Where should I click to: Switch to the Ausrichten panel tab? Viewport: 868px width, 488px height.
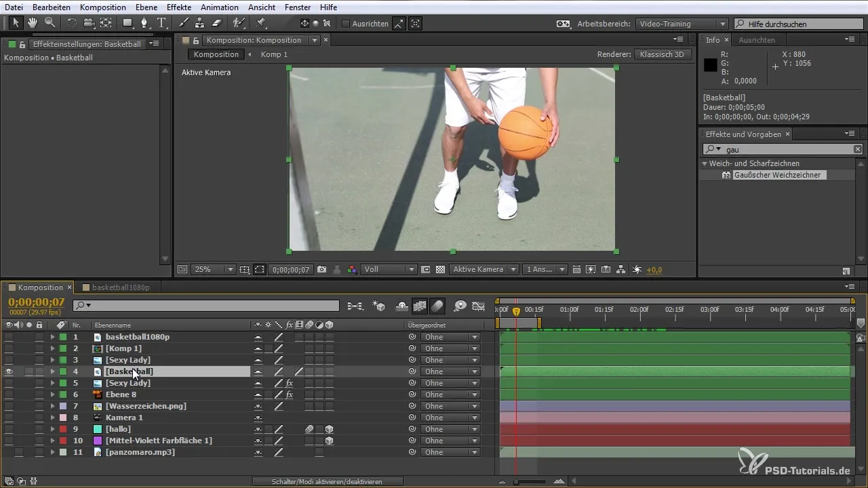pos(757,40)
